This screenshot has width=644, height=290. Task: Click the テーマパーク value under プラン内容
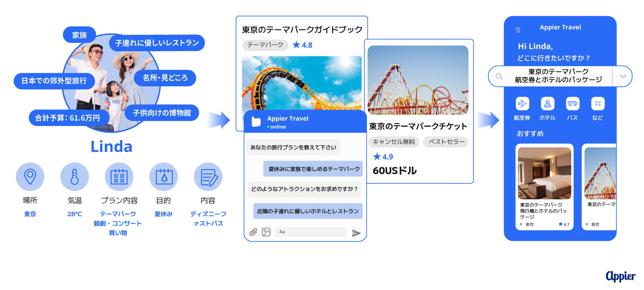pos(118,214)
